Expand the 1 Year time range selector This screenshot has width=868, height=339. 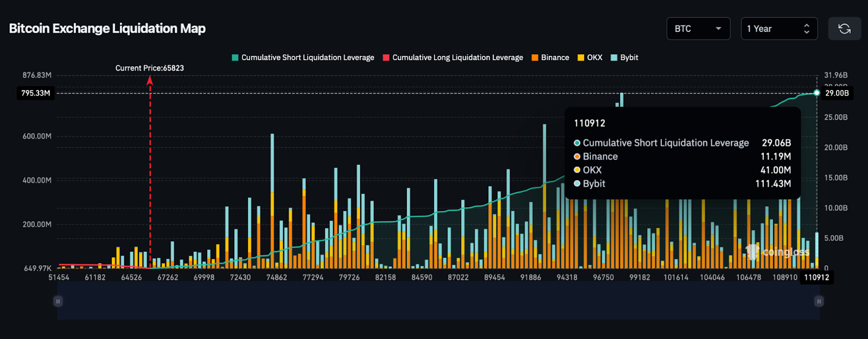pos(778,29)
